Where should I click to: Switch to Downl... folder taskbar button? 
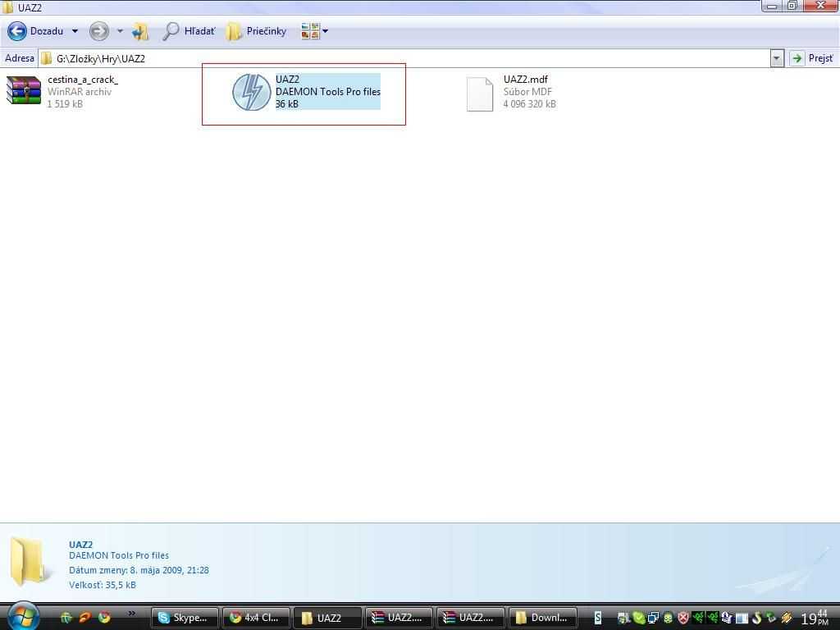pyautogui.click(x=542, y=618)
